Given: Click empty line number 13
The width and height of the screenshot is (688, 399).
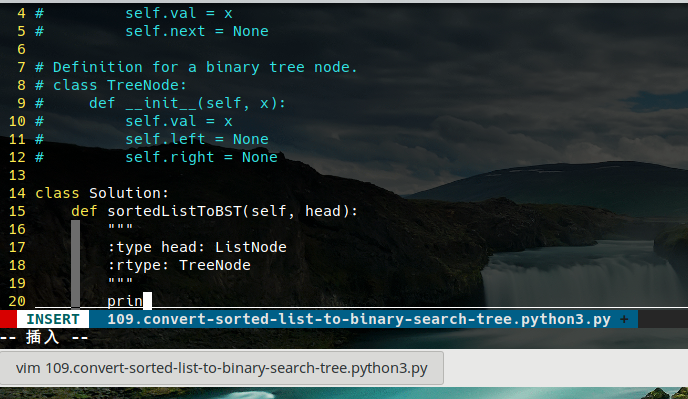Looking at the screenshot, I should [x=17, y=175].
